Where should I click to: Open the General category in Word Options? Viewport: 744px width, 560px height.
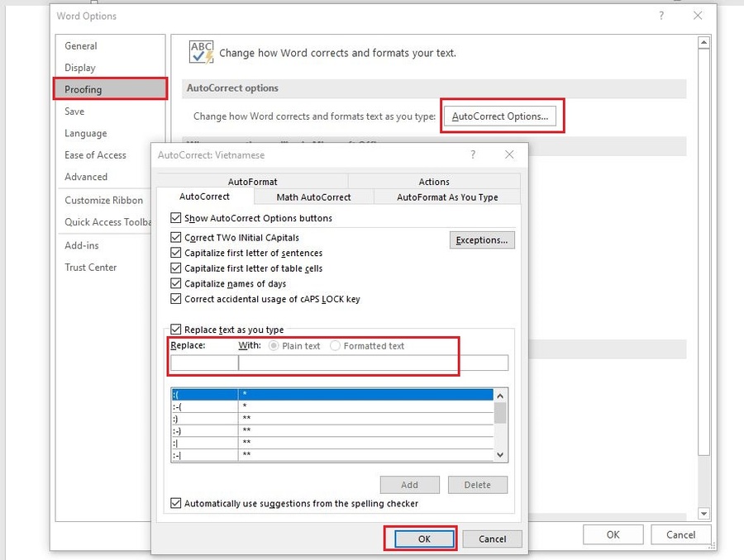coord(110,46)
